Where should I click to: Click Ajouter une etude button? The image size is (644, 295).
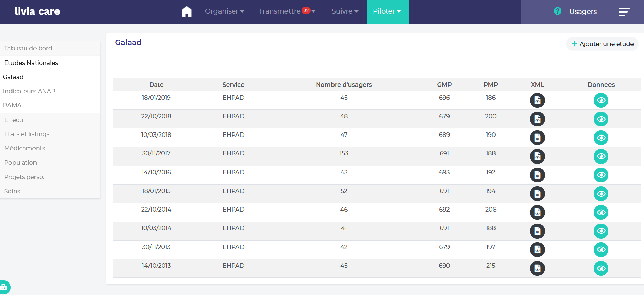pyautogui.click(x=602, y=44)
